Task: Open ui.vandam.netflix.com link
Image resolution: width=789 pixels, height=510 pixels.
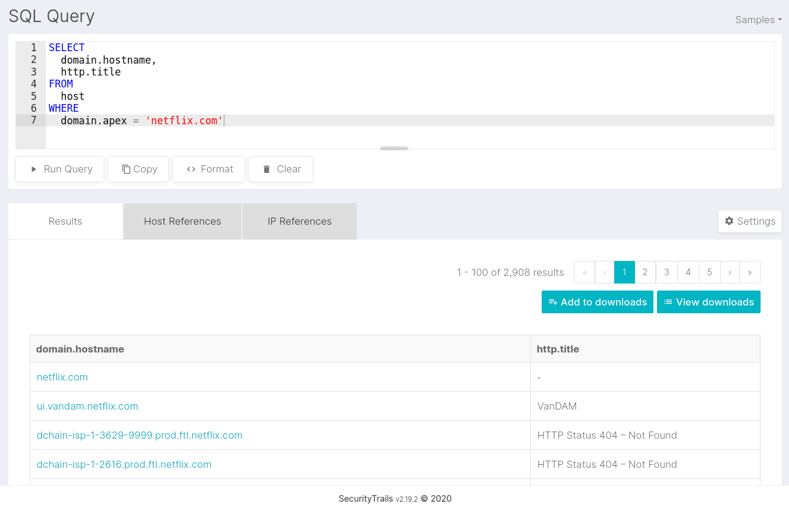Action: pyautogui.click(x=87, y=406)
